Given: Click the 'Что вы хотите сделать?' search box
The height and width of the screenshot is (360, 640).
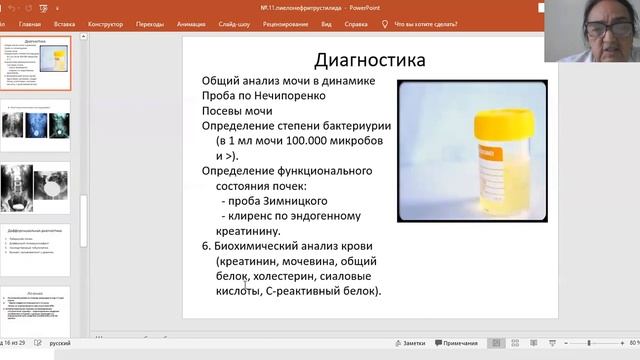Looking at the screenshot, I should click(x=426, y=24).
